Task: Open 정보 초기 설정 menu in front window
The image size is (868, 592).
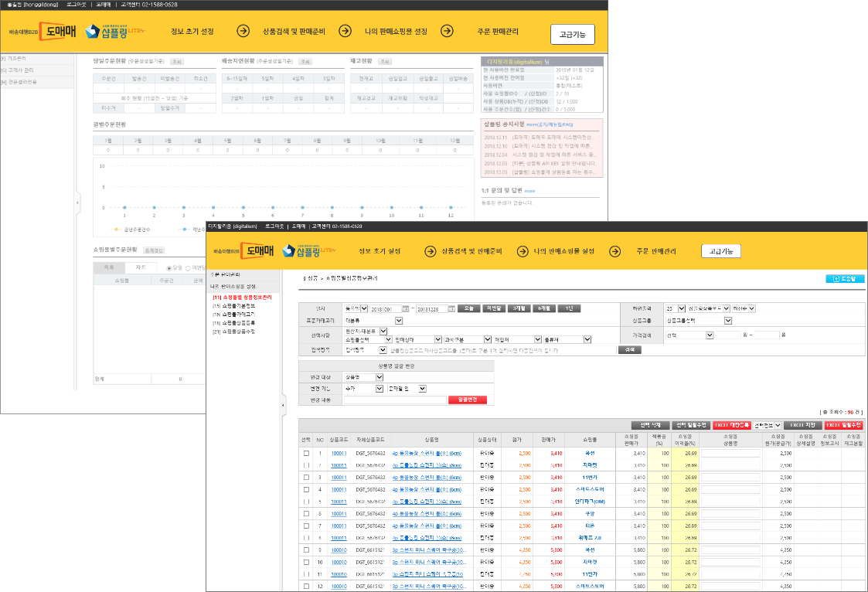Action: tap(380, 251)
